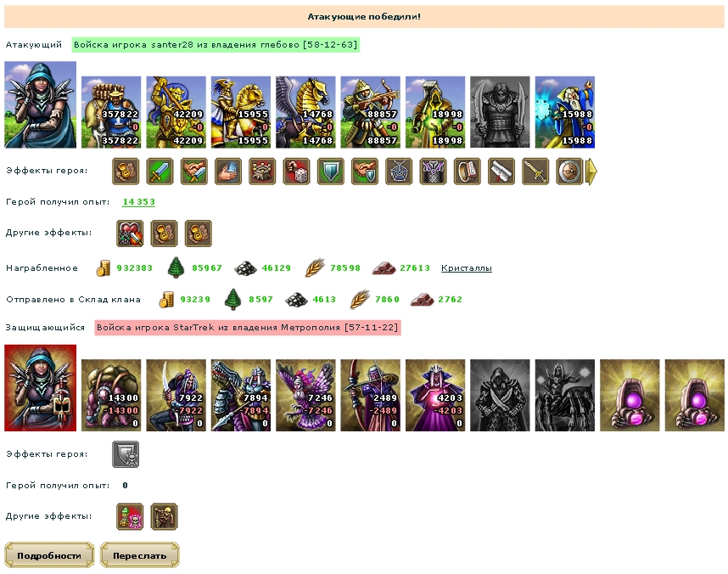Click the heart with sword other effect icon

click(130, 234)
